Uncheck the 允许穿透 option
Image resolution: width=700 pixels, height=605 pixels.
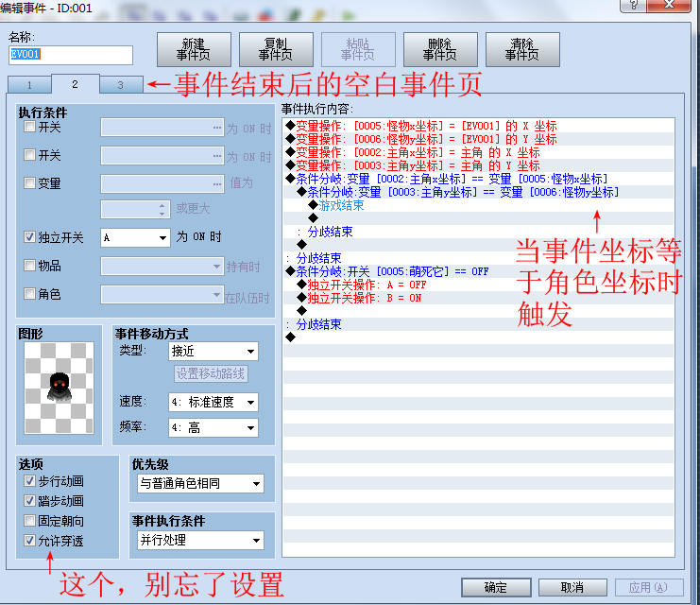(29, 541)
